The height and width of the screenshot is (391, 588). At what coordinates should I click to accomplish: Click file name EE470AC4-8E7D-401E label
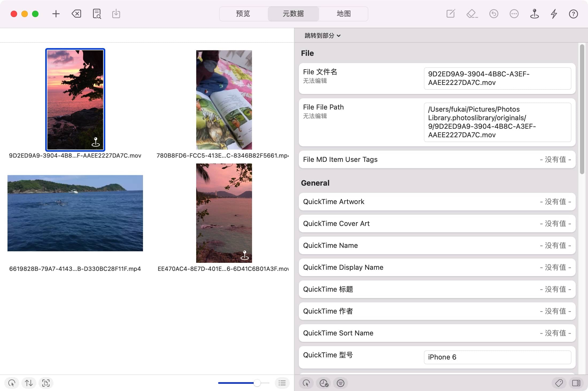[x=223, y=269]
